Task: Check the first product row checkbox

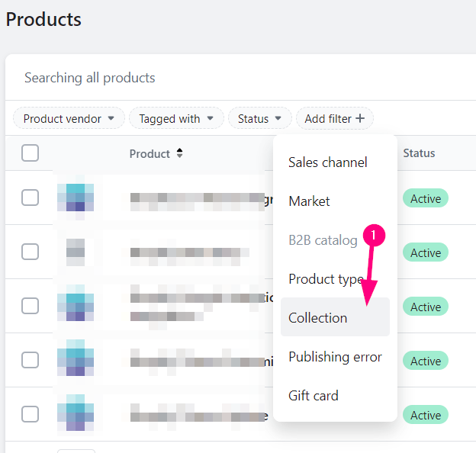Action: (30, 198)
